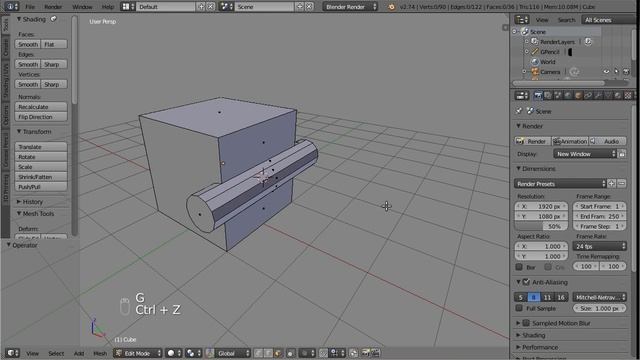This screenshot has height=360, width=640.
Task: Click the scene browse icon
Action: (226, 7)
